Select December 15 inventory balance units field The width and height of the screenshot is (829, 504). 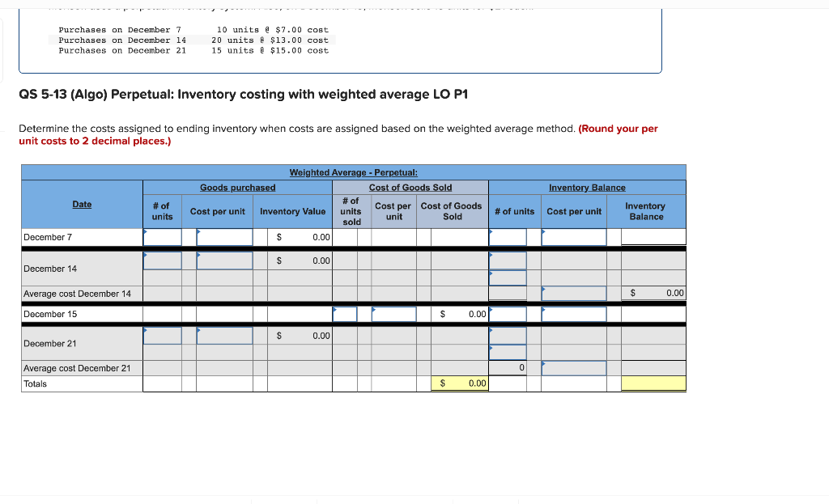(508, 315)
